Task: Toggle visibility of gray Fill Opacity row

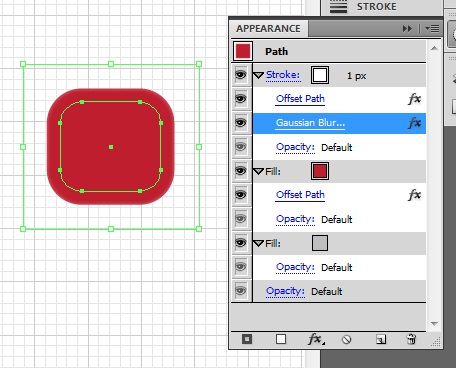Action: pyautogui.click(x=241, y=267)
